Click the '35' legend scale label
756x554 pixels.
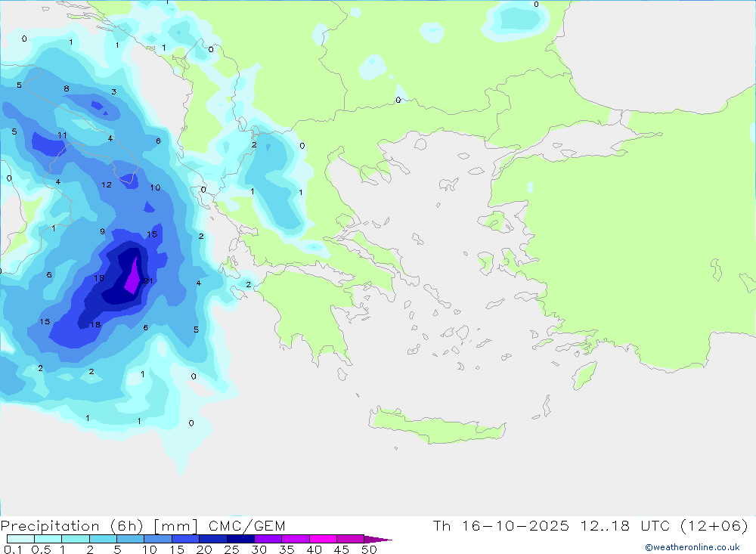287,549
